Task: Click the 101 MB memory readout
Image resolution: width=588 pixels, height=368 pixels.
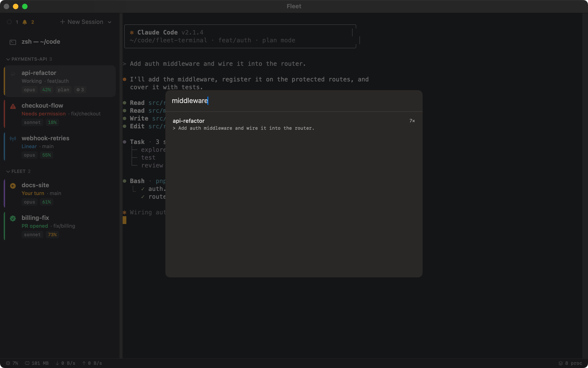Action: tap(37, 363)
